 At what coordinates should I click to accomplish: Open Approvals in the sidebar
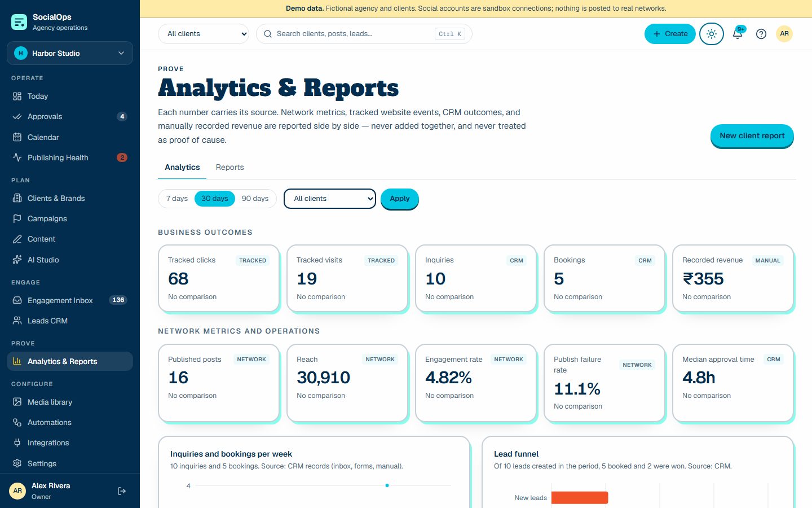point(70,117)
